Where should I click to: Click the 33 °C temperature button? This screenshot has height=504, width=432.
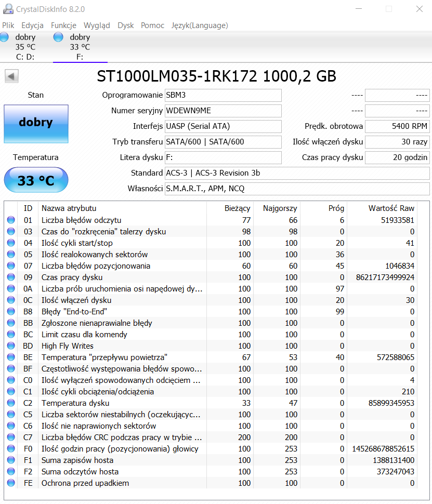coord(36,180)
